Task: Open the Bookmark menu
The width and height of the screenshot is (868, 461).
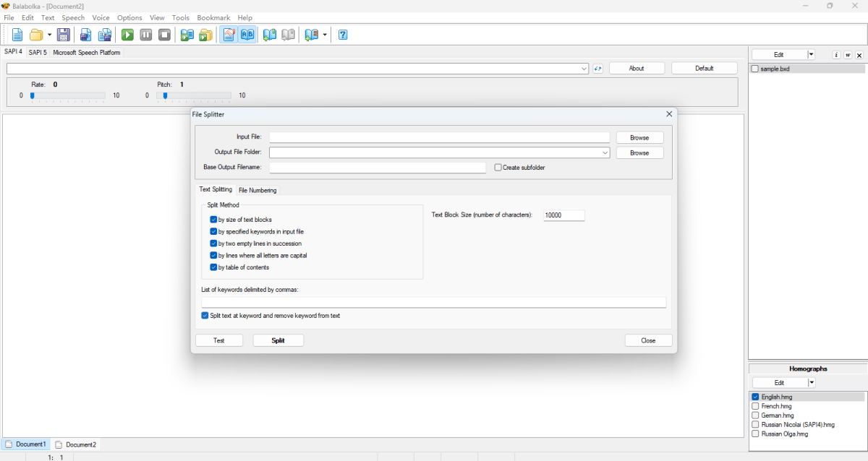Action: pos(213,17)
